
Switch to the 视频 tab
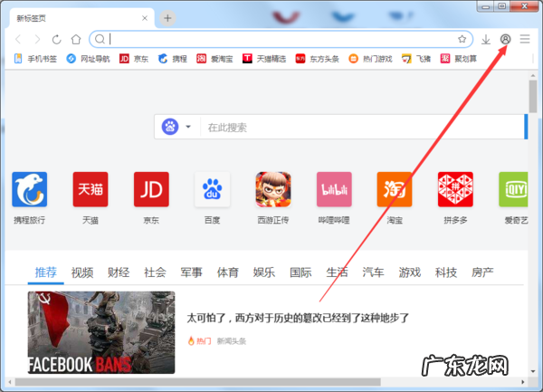82,272
